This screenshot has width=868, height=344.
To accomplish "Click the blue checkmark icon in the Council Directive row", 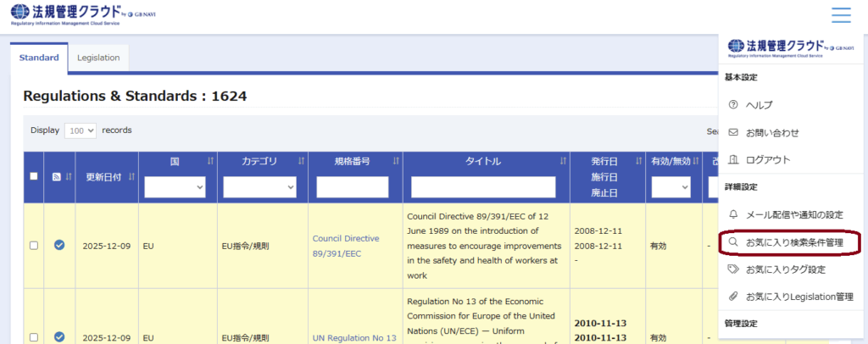I will tap(59, 246).
